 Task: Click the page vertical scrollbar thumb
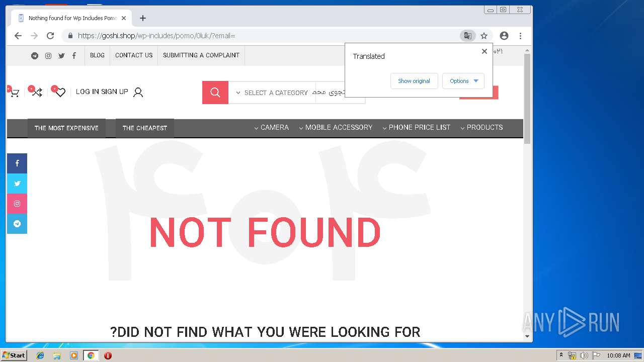(x=527, y=99)
